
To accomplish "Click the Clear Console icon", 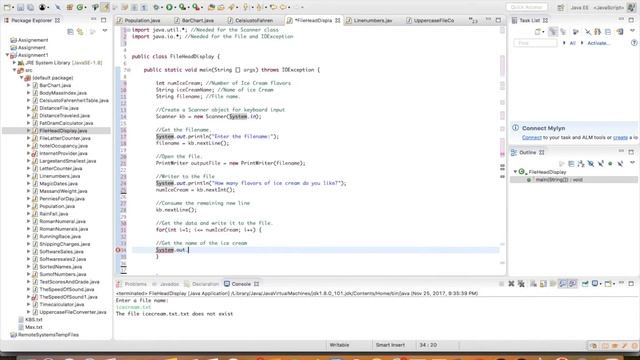I will (533, 284).
